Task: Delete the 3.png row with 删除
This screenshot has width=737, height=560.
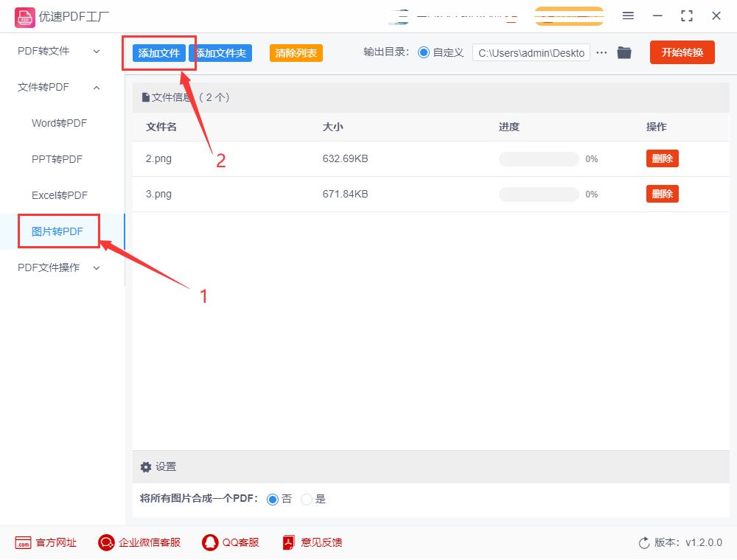Action: pos(663,194)
